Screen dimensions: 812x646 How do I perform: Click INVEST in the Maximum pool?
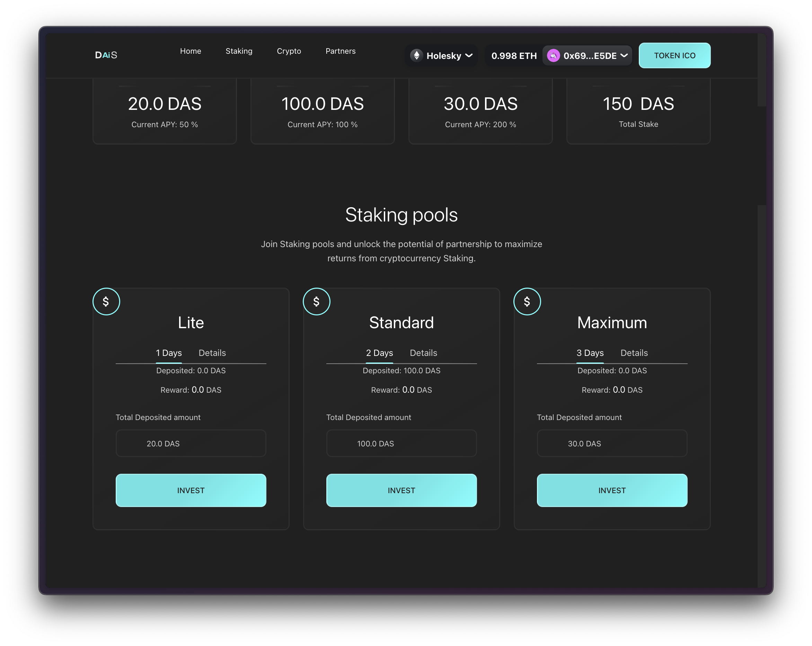coord(612,490)
